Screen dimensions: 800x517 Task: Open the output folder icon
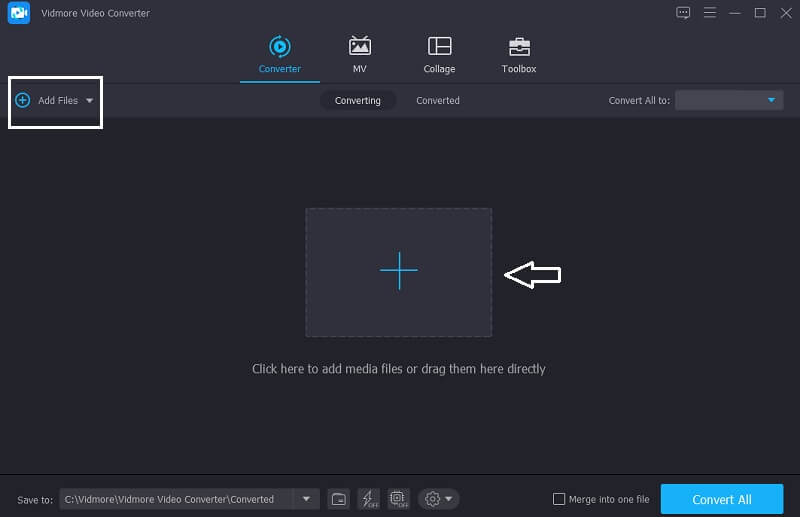pyautogui.click(x=339, y=499)
